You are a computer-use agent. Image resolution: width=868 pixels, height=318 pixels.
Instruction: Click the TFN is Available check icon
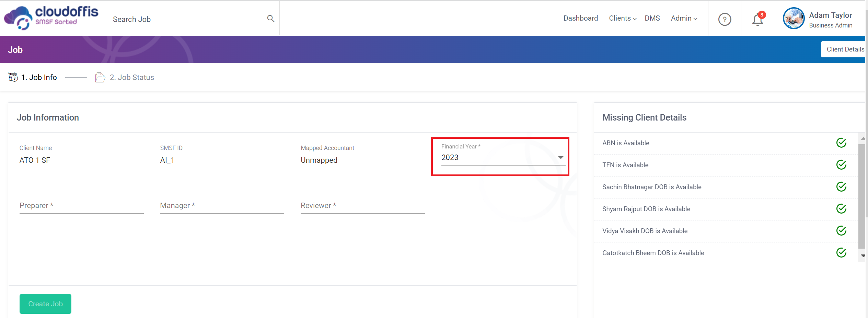coord(841,164)
